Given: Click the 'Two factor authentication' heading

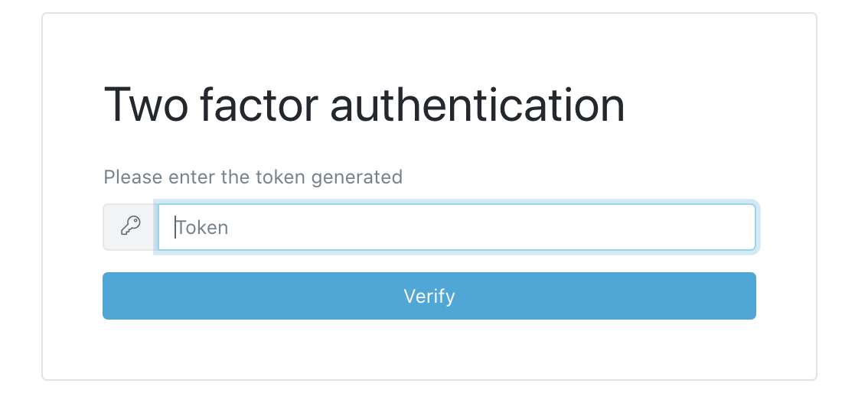Looking at the screenshot, I should (x=364, y=106).
